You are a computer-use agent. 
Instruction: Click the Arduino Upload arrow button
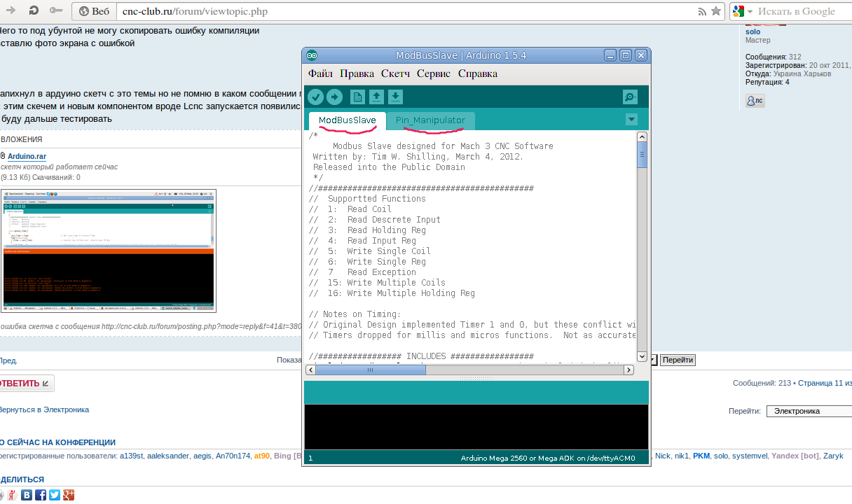[334, 97]
